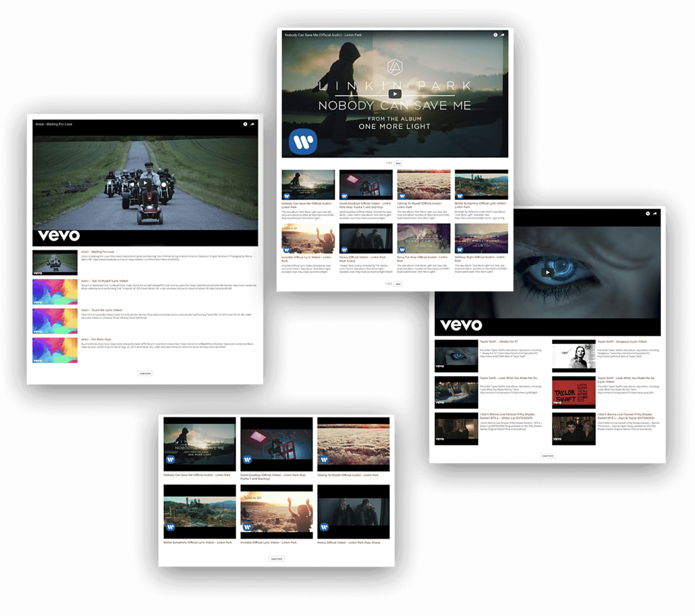Click Load More in the bottom Linkin Park grid
Viewport: 695px width, 616px height.
(x=276, y=558)
